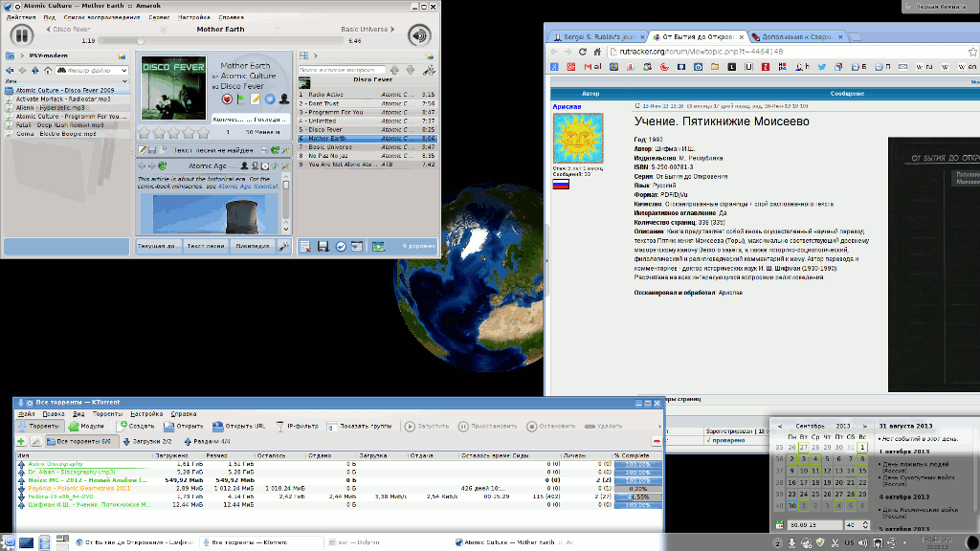Image resolution: width=980 pixels, height=551 pixels.
Task: Save playlist floppy disk icon
Action: pos(323,246)
